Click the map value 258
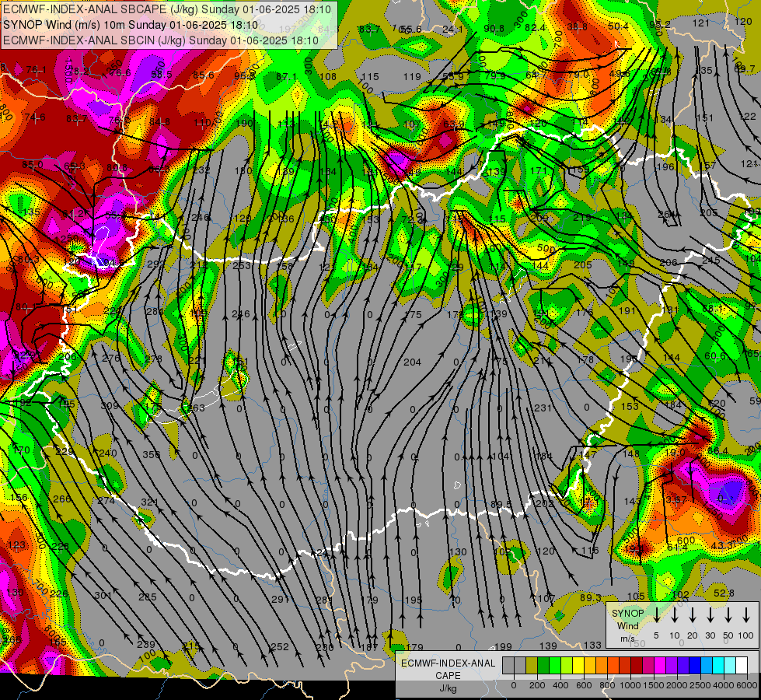761x700 pixels. pos(285,266)
